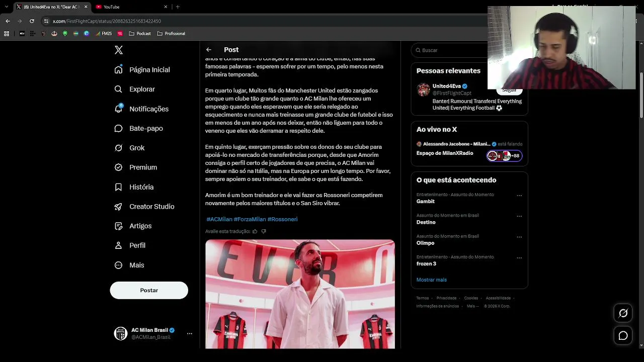Go back using the Post header arrow
Viewport: 644px width, 362px height.
click(209, 50)
